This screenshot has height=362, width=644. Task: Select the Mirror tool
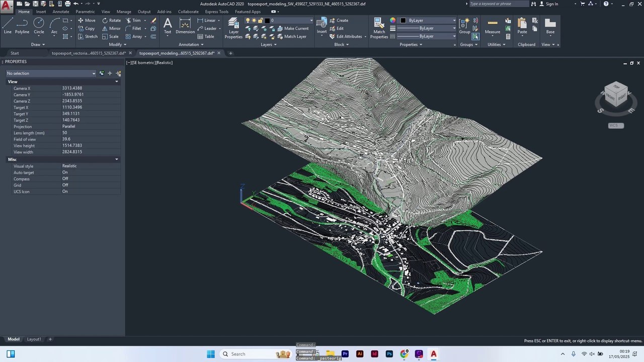(111, 29)
